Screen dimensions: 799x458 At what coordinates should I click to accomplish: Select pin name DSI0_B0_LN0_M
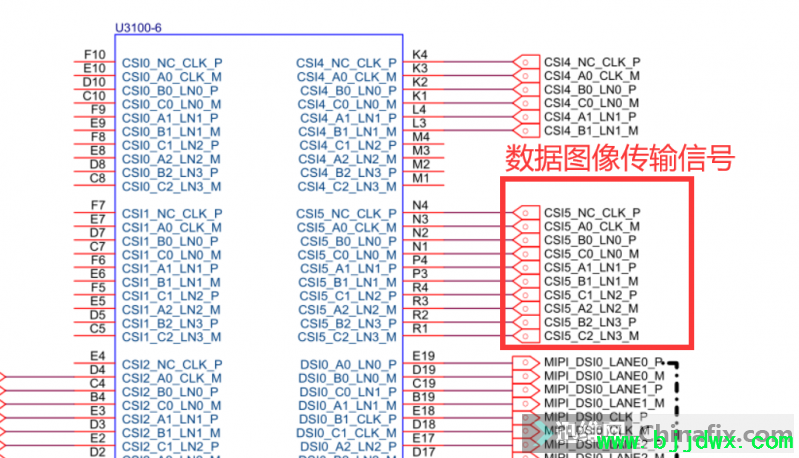[x=348, y=379]
